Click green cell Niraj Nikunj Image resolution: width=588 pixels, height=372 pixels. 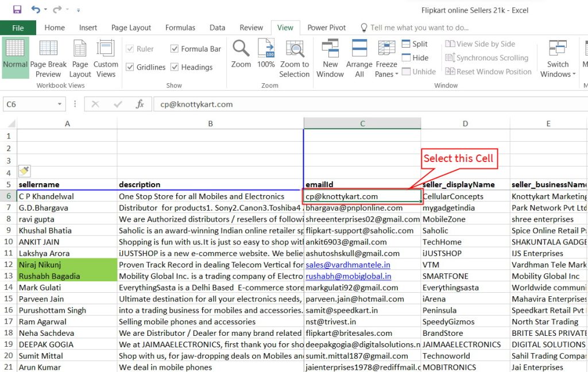point(67,265)
